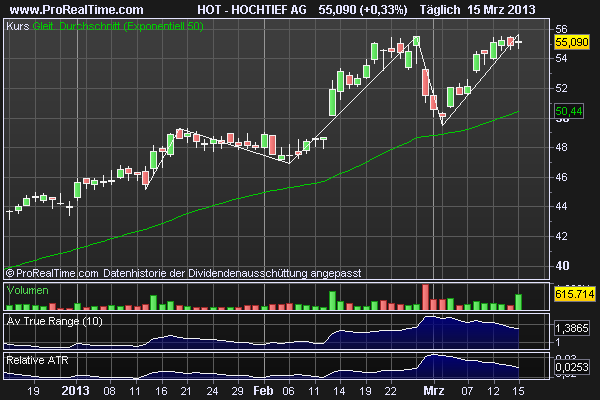Click the 14 date label on time axis

click(x=339, y=391)
